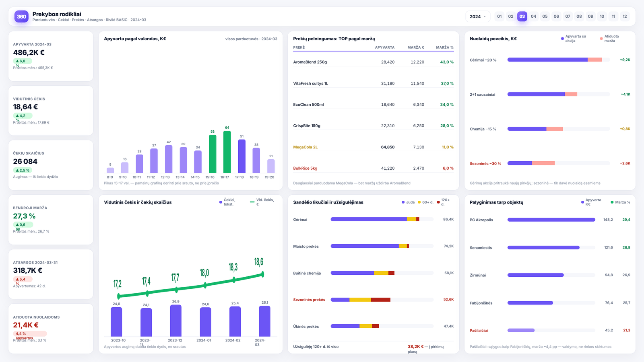644x362 pixels.
Task: Switch to month 09
Action: 590,16
